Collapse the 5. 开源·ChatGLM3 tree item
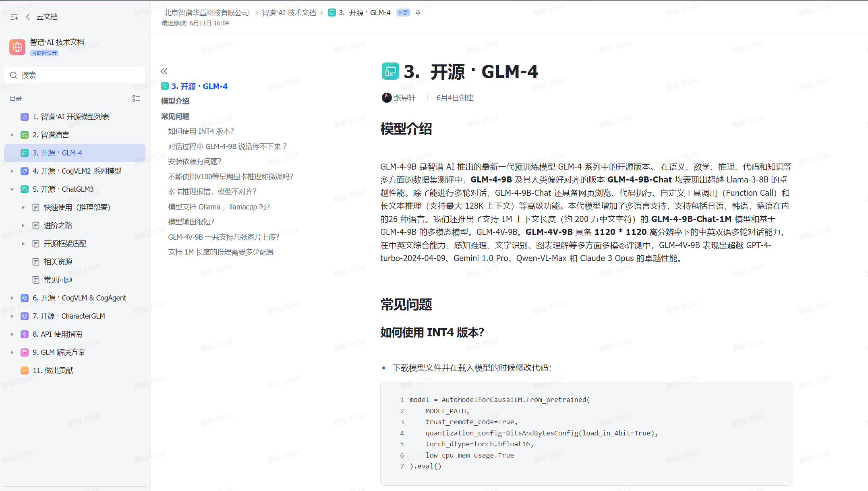The height and width of the screenshot is (491, 868). click(x=12, y=189)
